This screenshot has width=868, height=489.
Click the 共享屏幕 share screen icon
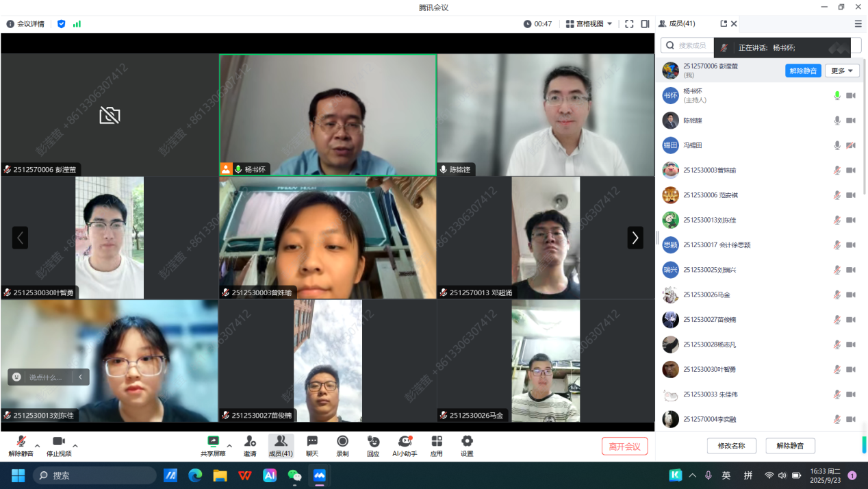tap(213, 442)
